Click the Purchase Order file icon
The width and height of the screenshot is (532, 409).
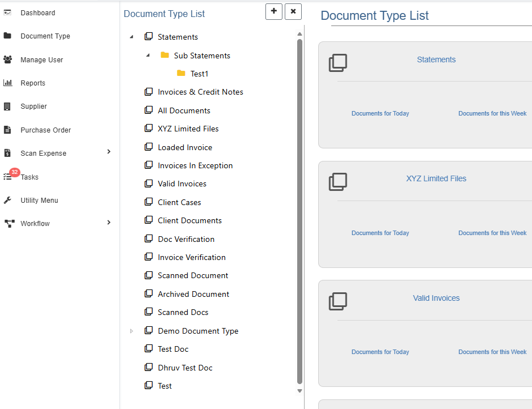click(7, 130)
